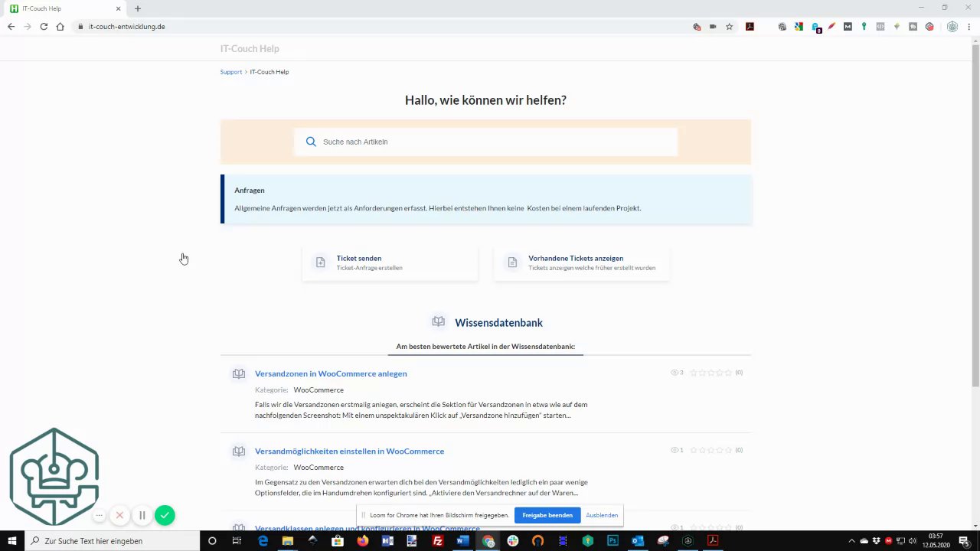980x551 pixels.
Task: Open the Adobe Acrobat extension icon in Chrome toolbar
Action: (750, 27)
